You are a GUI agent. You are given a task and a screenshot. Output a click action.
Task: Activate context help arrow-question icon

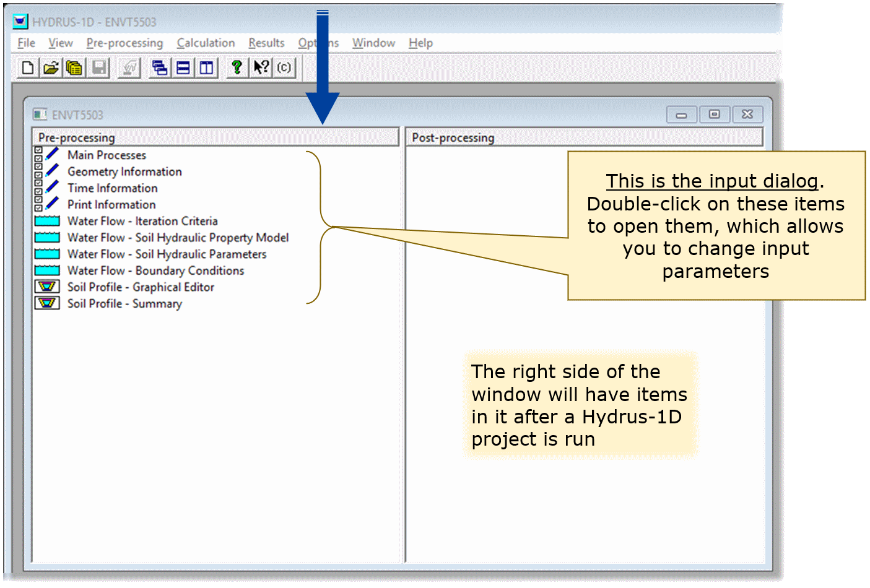(261, 67)
